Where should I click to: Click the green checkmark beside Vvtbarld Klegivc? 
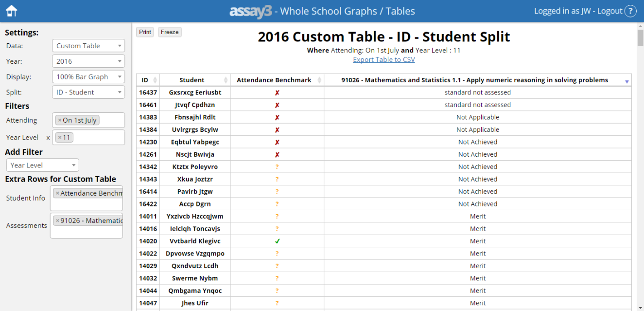click(x=277, y=240)
